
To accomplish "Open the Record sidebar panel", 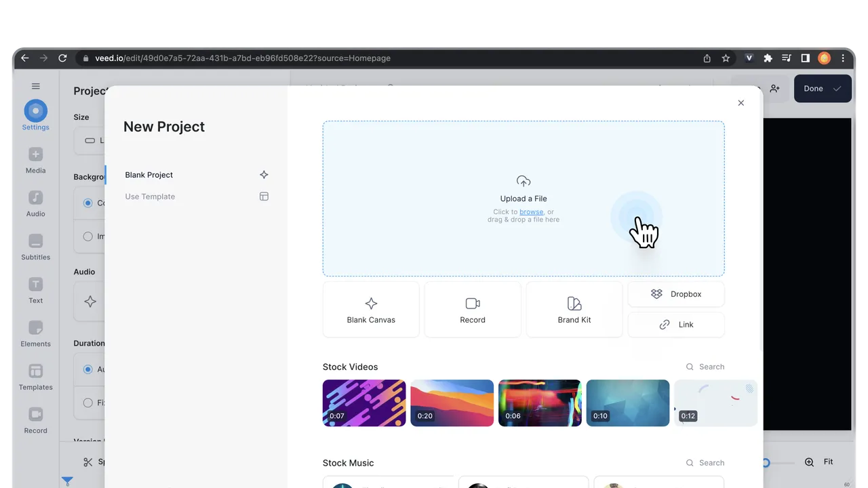I will 35,421.
